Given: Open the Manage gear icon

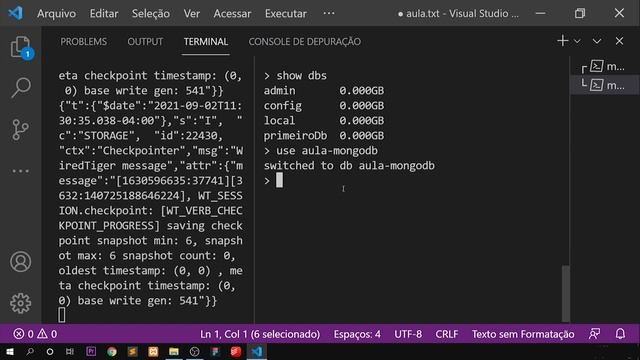Looking at the screenshot, I should click(20, 303).
